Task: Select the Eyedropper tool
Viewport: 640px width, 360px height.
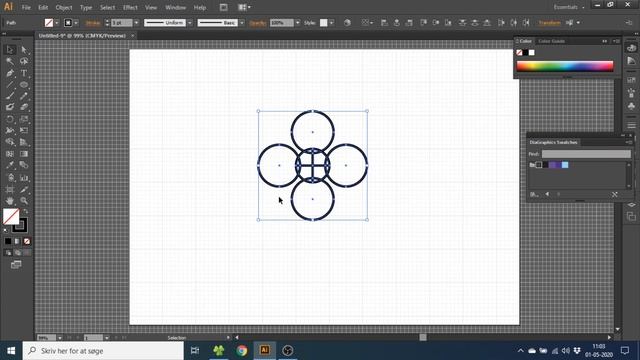Action: click(10, 165)
